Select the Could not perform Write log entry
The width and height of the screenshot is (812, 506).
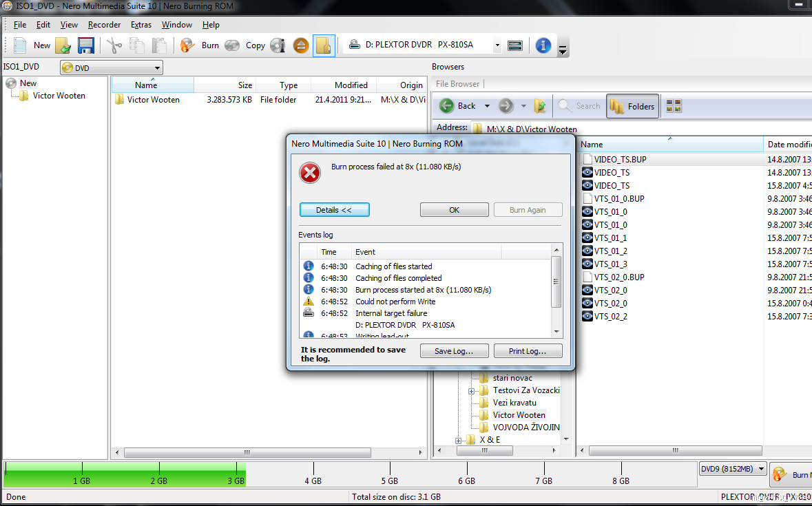395,301
